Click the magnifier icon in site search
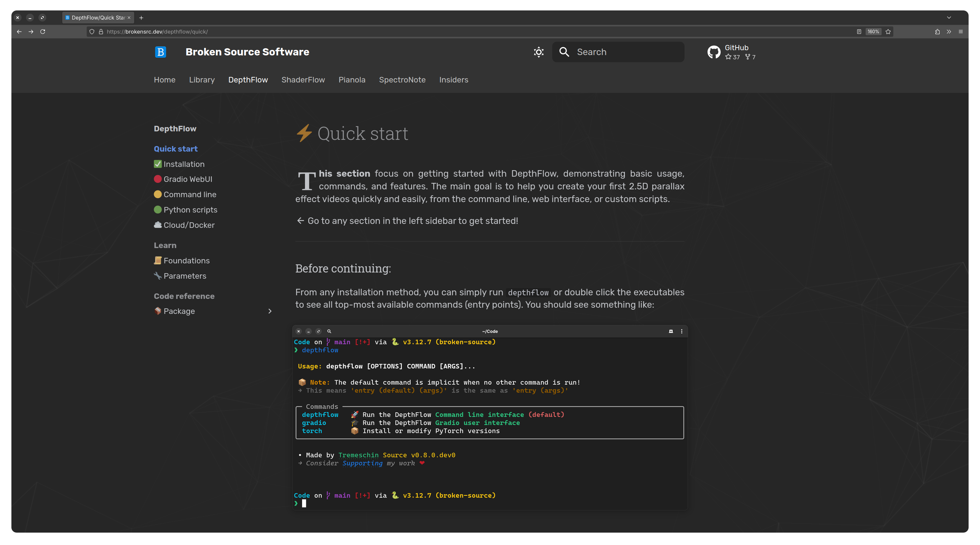Viewport: 980px width, 545px height. (x=564, y=52)
